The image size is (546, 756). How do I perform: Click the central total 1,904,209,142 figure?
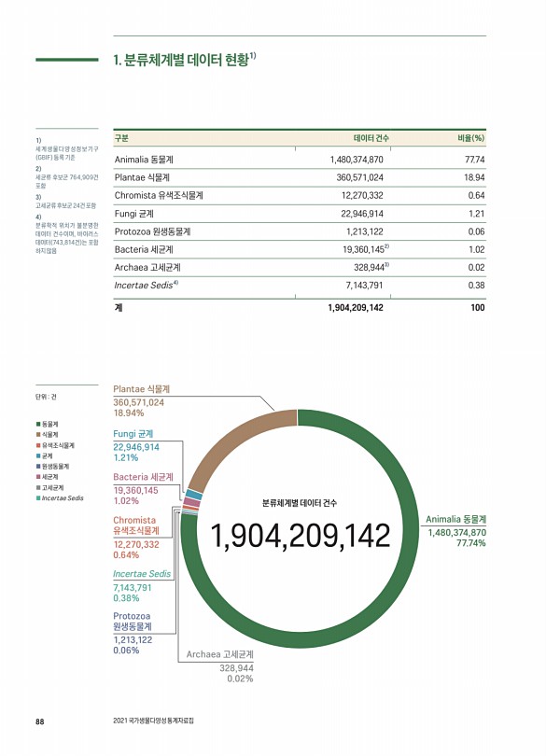(x=301, y=536)
